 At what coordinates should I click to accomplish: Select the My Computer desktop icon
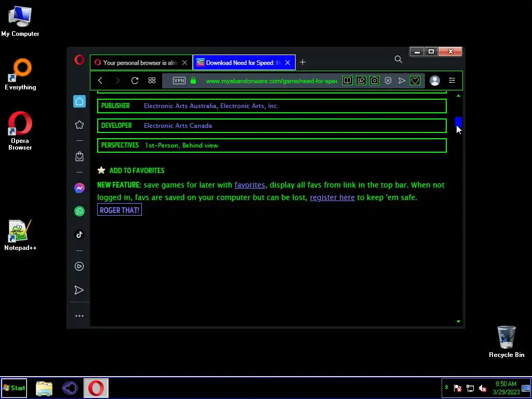20,21
